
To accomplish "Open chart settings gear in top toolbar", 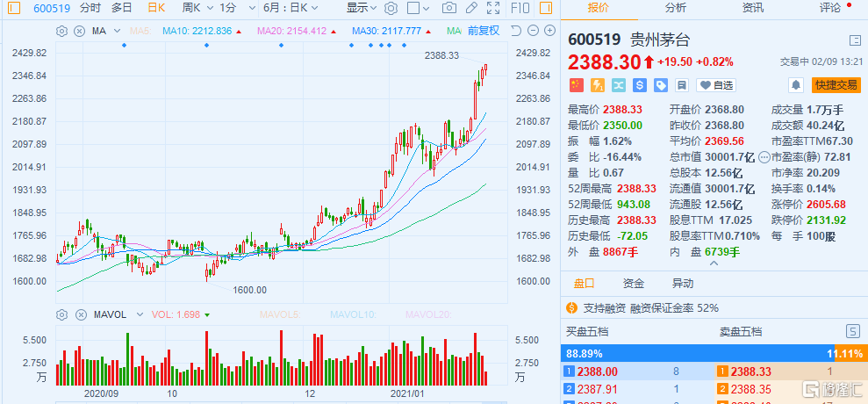I will coord(391,8).
